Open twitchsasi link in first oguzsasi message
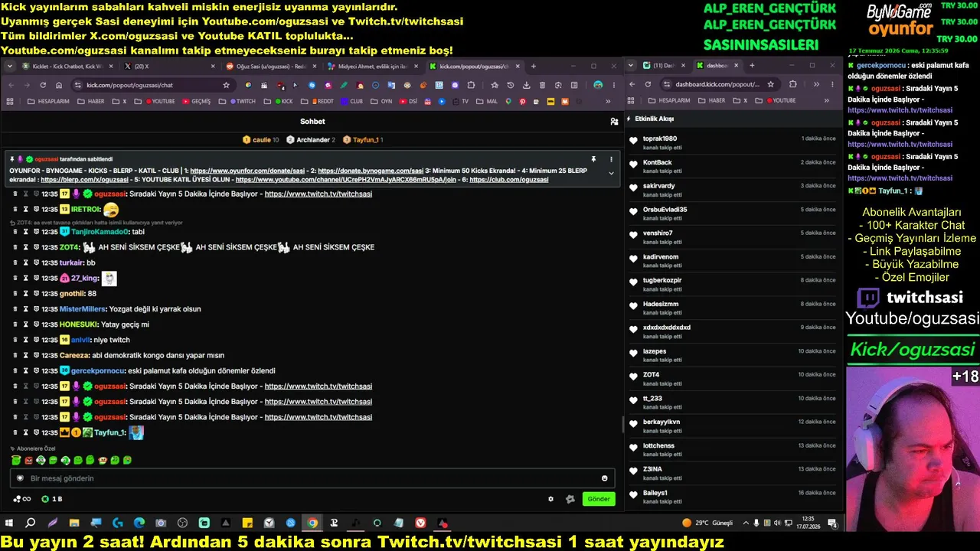Viewport: 980px width, 551px height. (318, 194)
